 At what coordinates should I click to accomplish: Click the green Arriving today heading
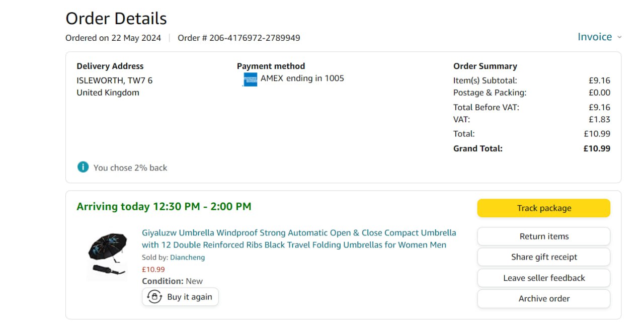(164, 206)
